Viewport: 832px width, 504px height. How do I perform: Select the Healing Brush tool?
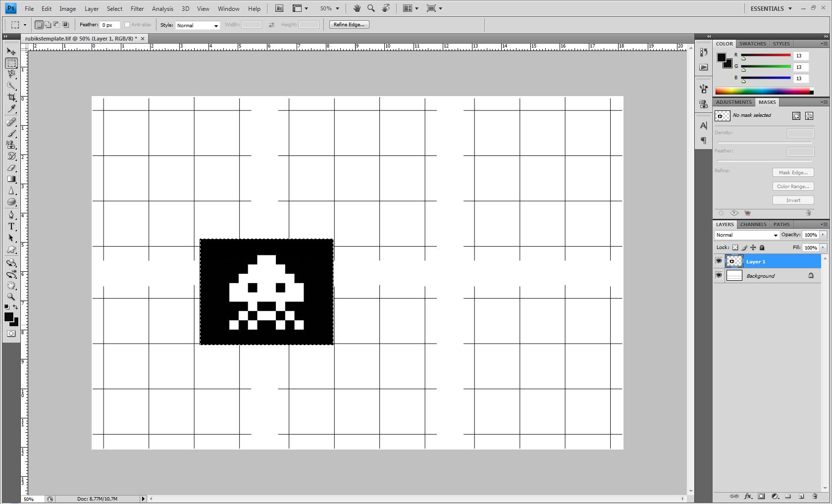[11, 122]
